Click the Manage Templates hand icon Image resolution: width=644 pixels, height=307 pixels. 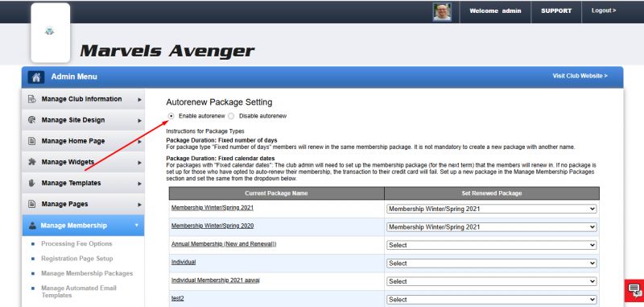coord(31,183)
